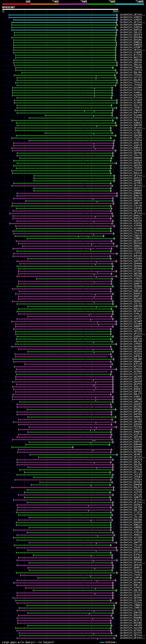Select the UniRef100_Q9ZU71 label
146x644 pixels.
[x=131, y=178]
